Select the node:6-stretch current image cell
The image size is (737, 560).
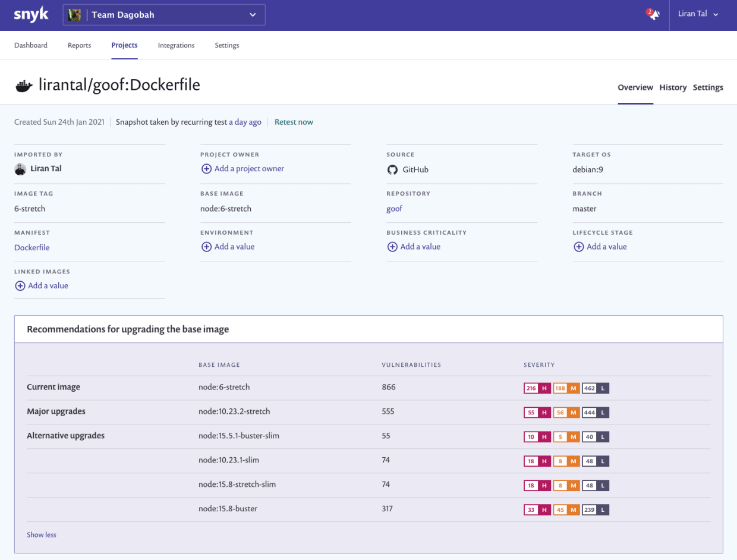point(224,387)
